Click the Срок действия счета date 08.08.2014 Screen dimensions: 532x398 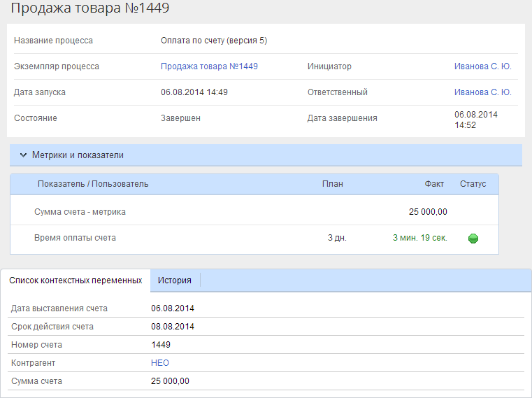173,327
